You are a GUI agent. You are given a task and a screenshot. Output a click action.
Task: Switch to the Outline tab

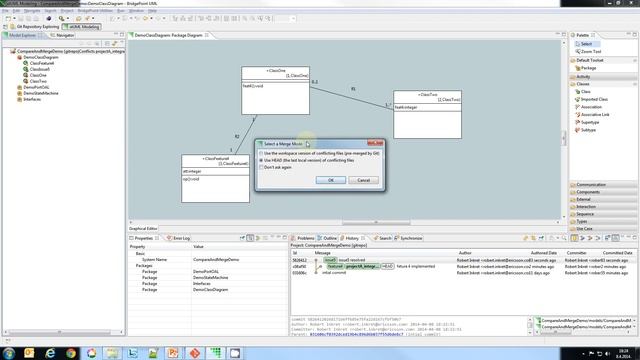point(327,238)
